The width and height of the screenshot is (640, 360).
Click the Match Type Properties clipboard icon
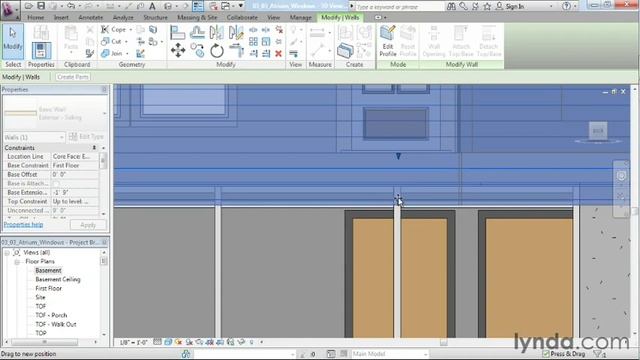click(x=90, y=53)
